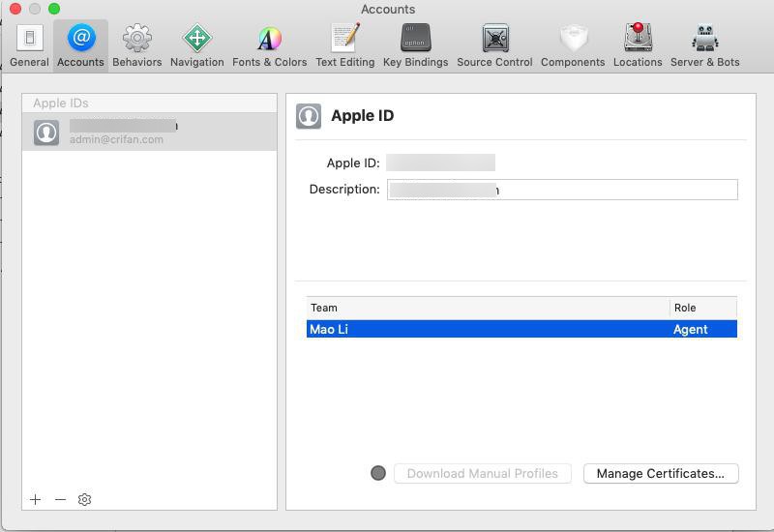Sort by the Team column header
Screen dimensions: 774x532
[x=488, y=308]
